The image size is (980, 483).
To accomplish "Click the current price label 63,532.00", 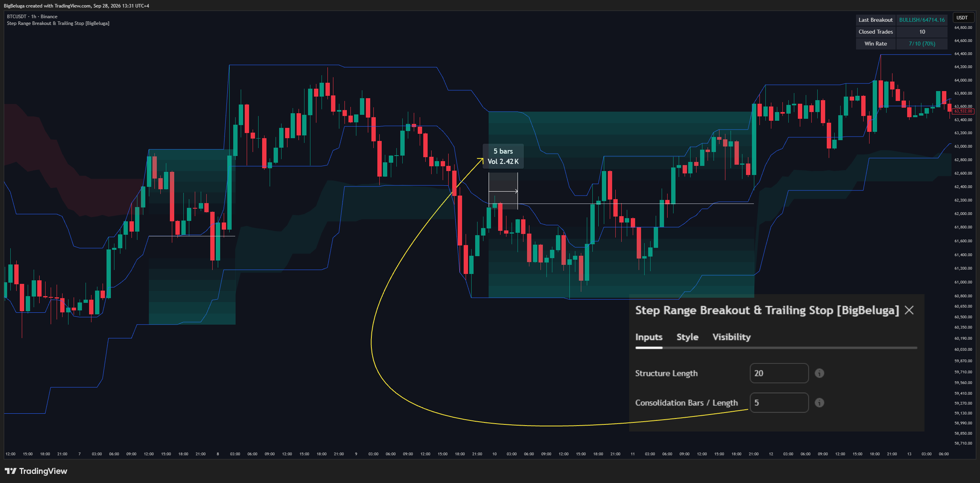I will 963,111.
